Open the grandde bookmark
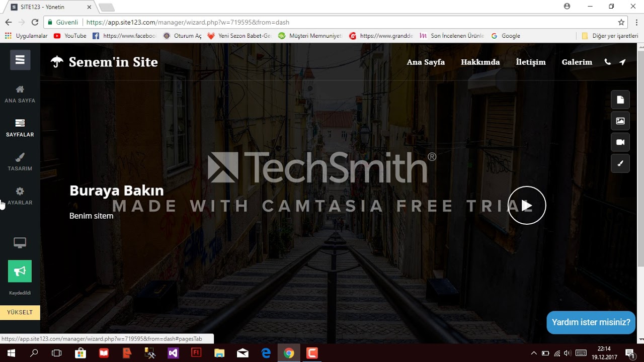Screen dimensions: 644x362 coord(381,36)
